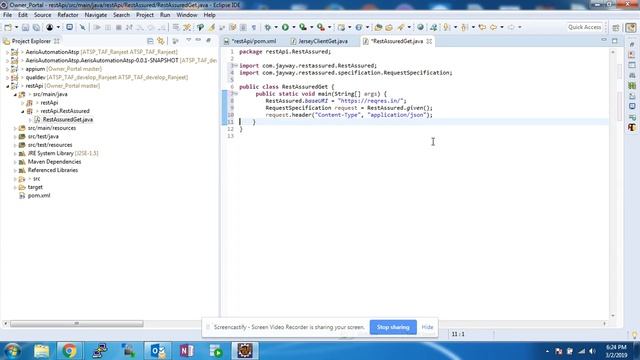640x360 pixels.
Task: Expand the JRE System Library node
Action: point(15,153)
